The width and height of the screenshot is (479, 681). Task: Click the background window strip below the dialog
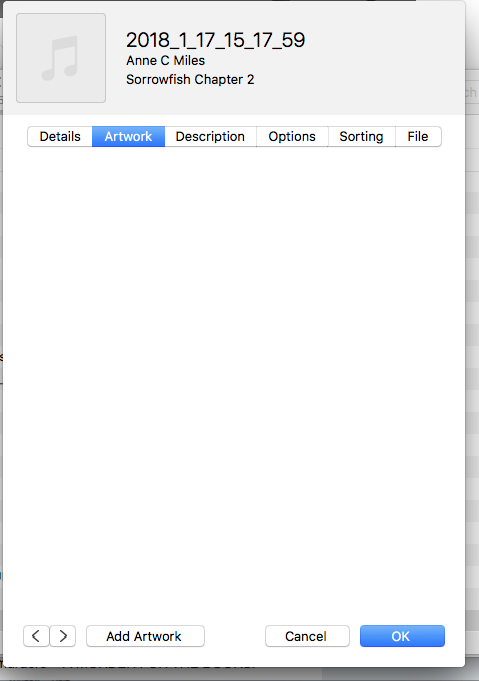(x=239, y=674)
